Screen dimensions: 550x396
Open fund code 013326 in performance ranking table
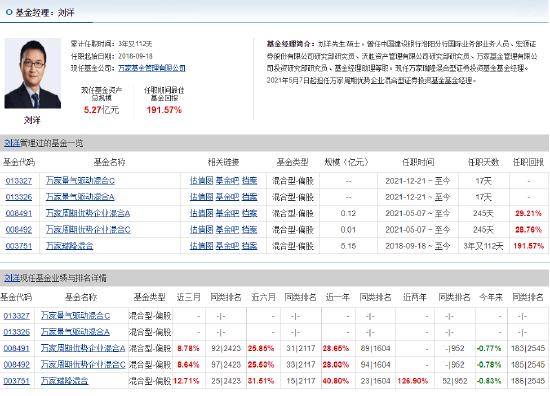point(16,332)
